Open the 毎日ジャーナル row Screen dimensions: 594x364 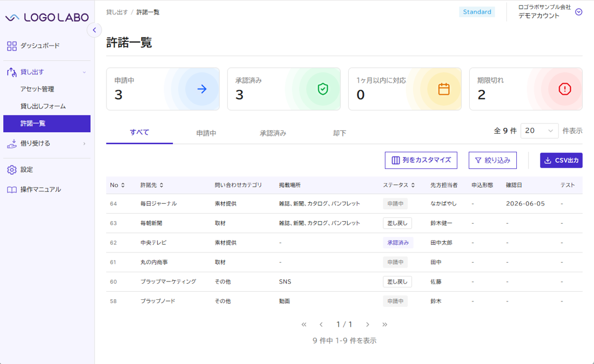(x=345, y=203)
